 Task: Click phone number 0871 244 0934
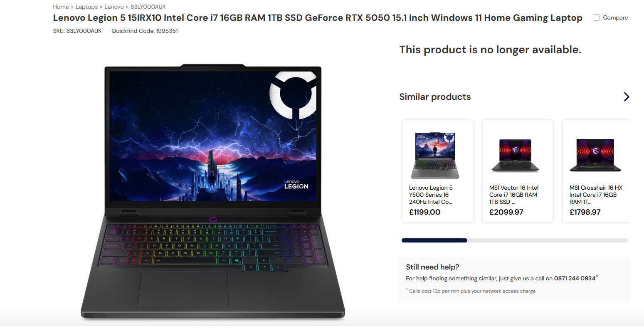(x=575, y=278)
